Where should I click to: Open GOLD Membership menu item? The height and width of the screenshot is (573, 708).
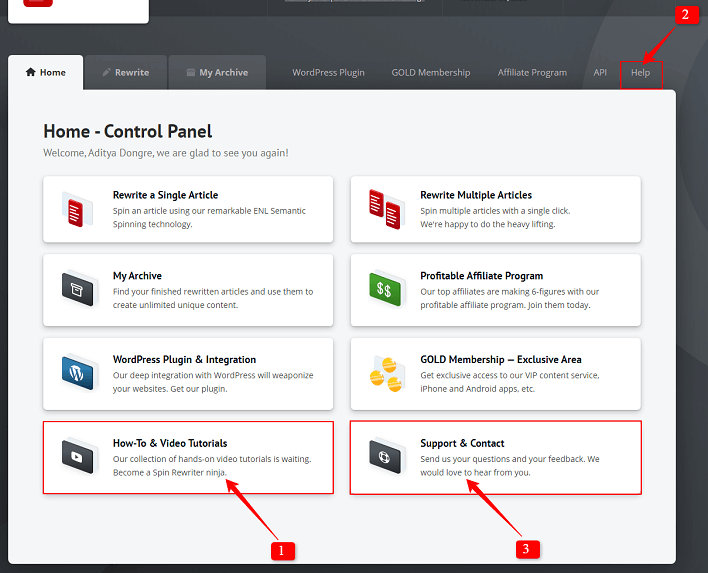click(x=431, y=73)
